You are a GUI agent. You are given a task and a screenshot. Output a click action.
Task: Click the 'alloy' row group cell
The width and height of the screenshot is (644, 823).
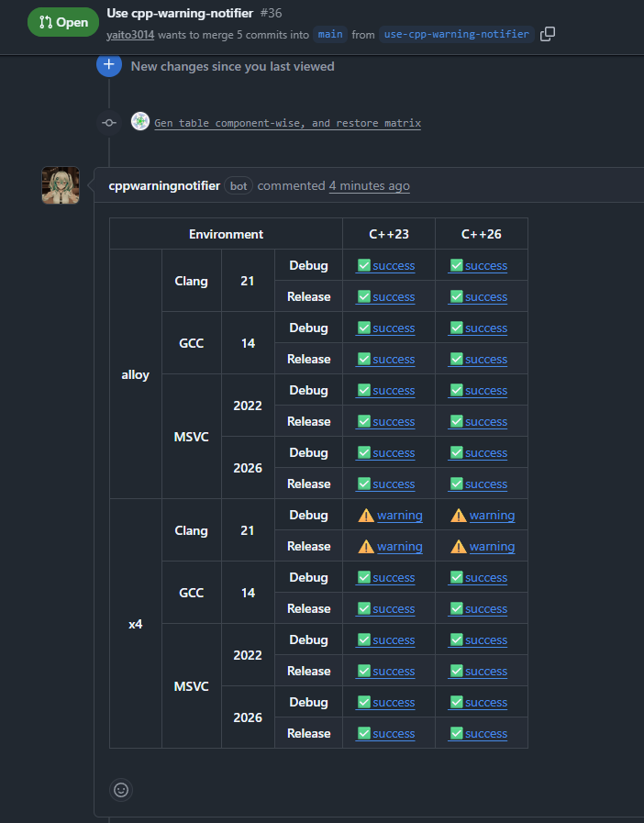136,374
